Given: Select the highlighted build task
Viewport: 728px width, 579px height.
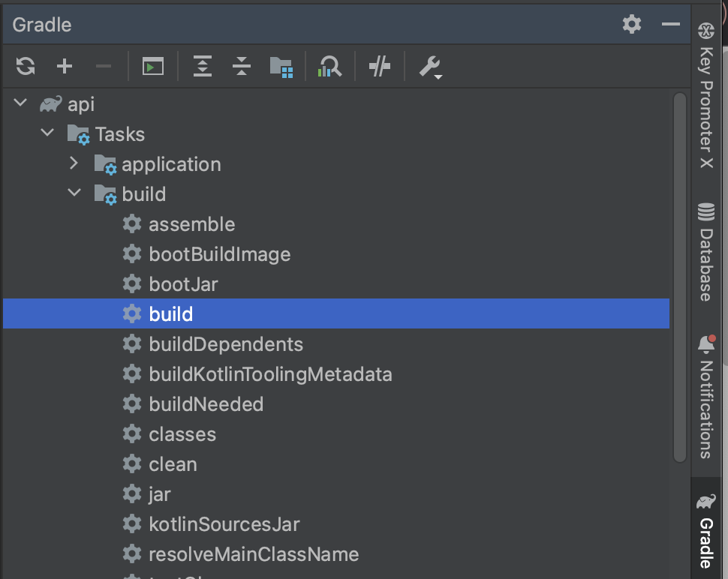Looking at the screenshot, I should pos(336,314).
